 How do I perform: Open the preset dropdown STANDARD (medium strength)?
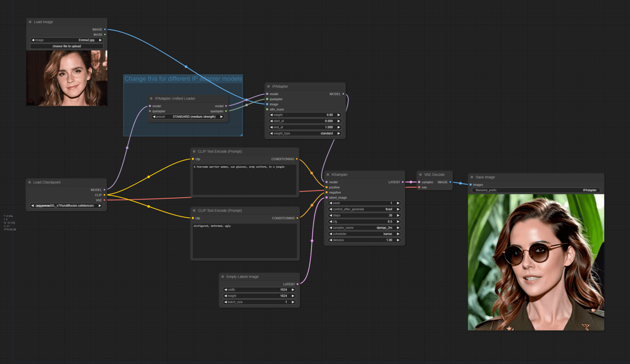[x=188, y=117]
